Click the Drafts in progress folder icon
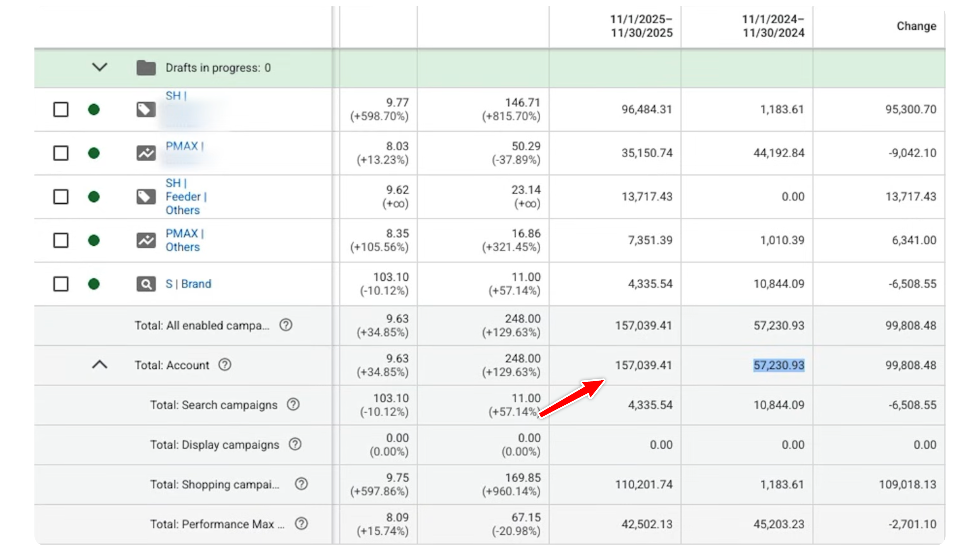Screen dimensions: 980x551 [146, 68]
